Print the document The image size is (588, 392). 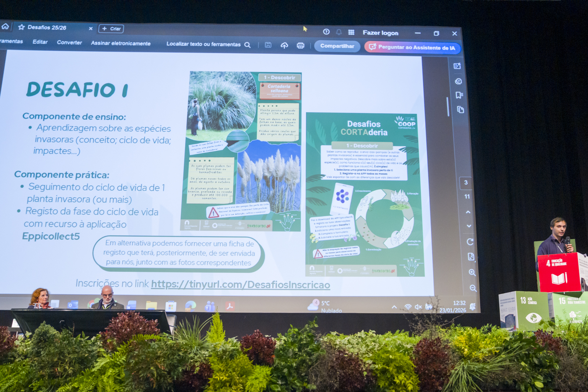tap(301, 46)
